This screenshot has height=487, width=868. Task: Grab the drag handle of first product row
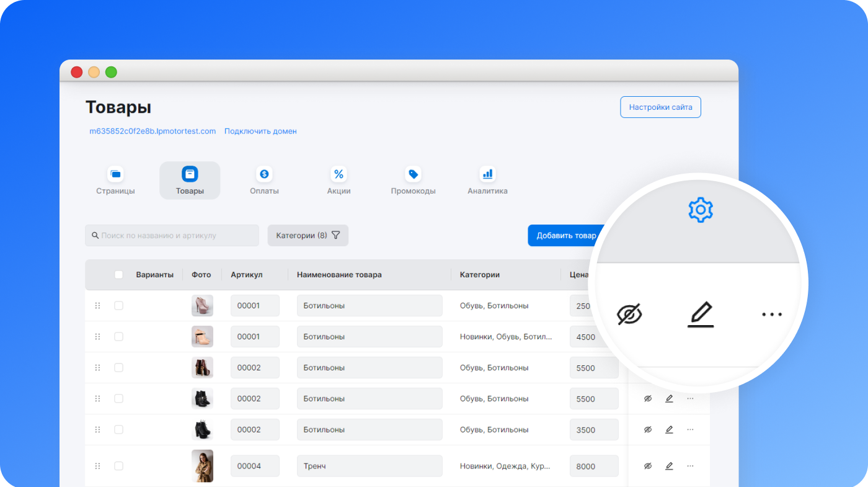[97, 306]
